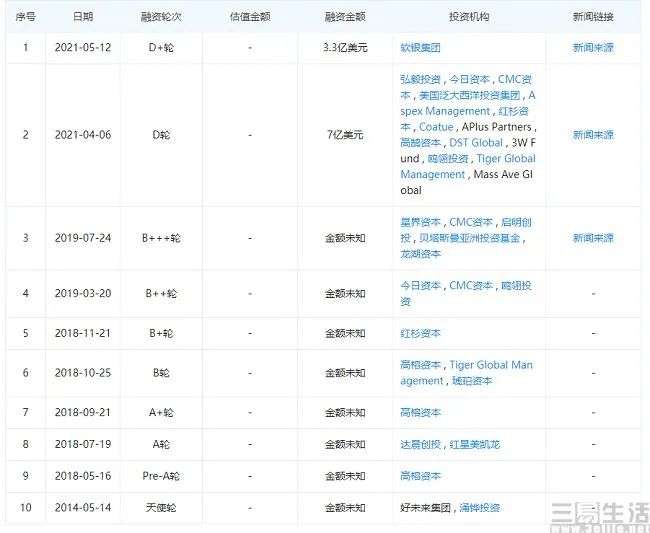Viewport: 650px width, 533px height.
Task: Click 高瓴资本 beside DST Global
Action: tap(420, 143)
